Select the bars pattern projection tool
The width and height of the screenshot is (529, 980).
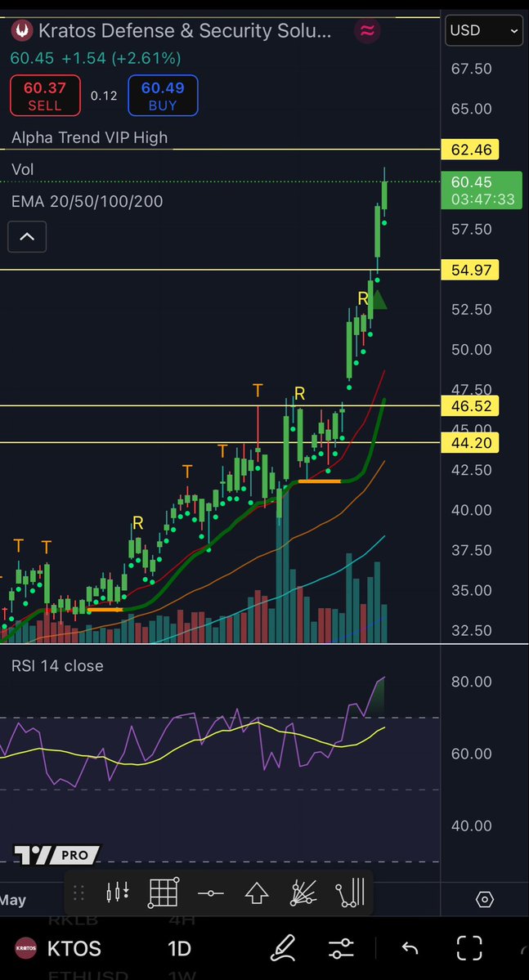coord(350,893)
